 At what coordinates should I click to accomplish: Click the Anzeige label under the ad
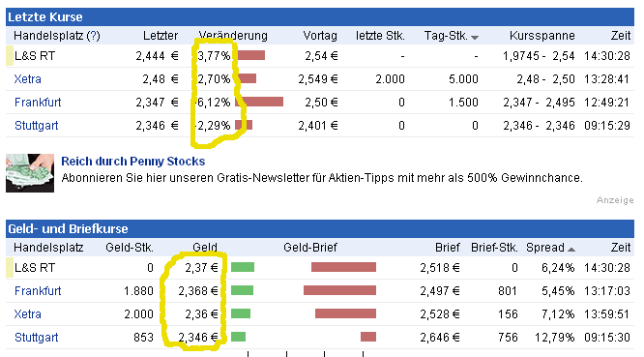click(x=615, y=200)
